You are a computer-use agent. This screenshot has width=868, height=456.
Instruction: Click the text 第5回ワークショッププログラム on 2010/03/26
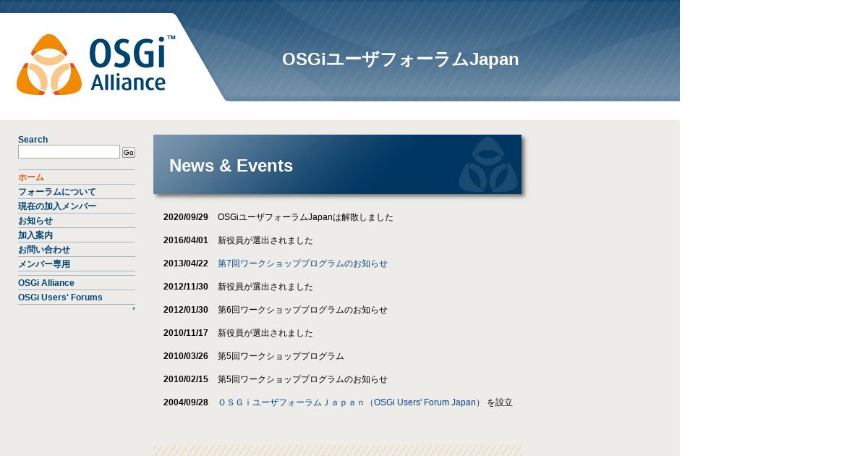coord(281,356)
